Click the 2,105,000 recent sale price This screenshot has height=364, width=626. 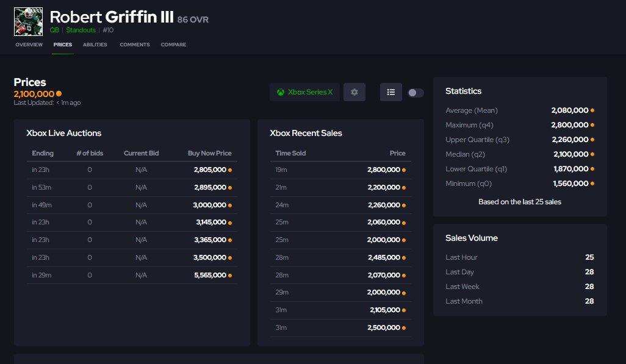[x=385, y=310]
